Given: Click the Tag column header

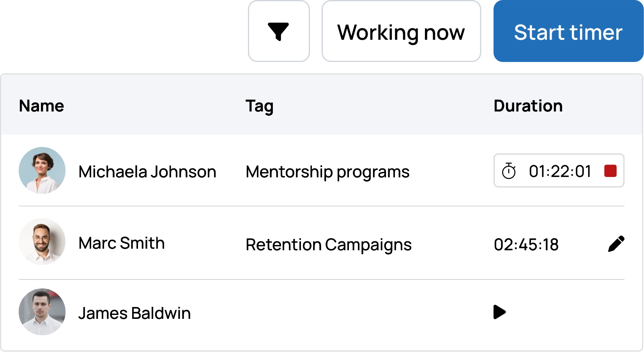Looking at the screenshot, I should click(260, 106).
